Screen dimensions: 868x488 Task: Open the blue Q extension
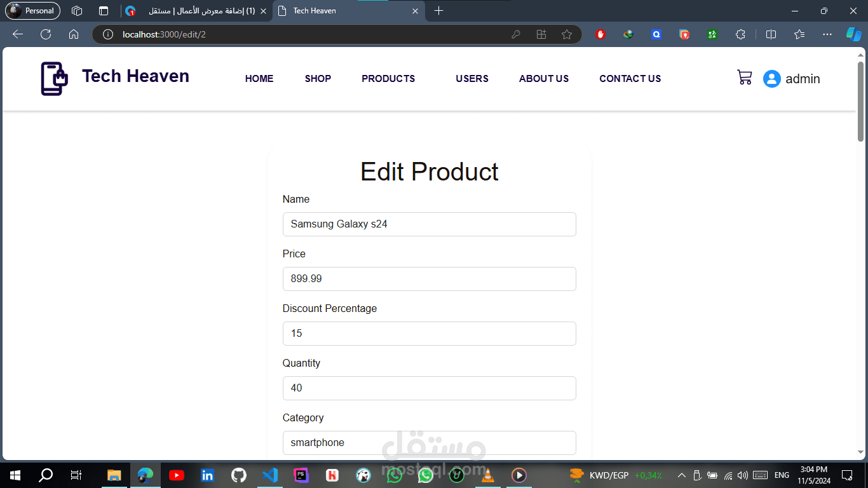(656, 34)
